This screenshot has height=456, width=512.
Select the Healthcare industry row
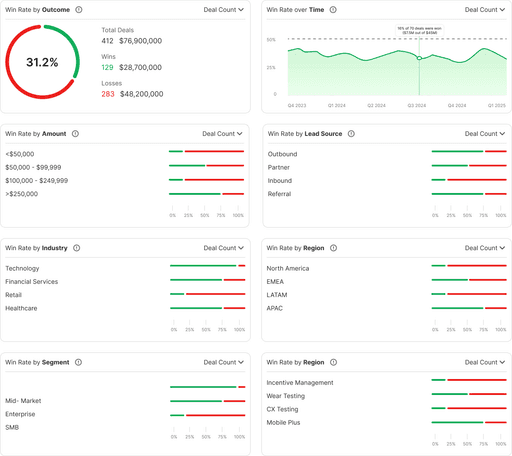click(x=125, y=308)
